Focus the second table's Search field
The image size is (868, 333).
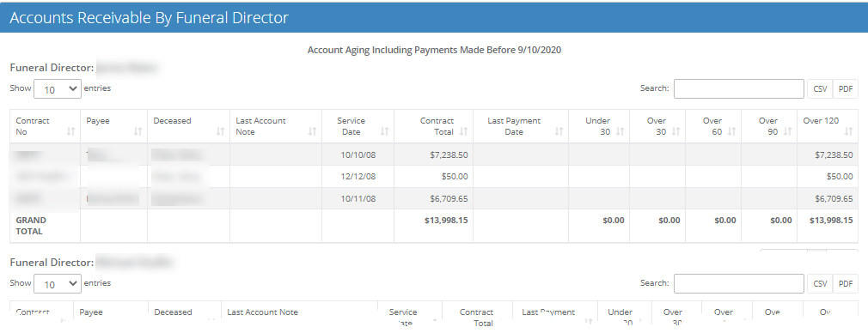pyautogui.click(x=738, y=283)
